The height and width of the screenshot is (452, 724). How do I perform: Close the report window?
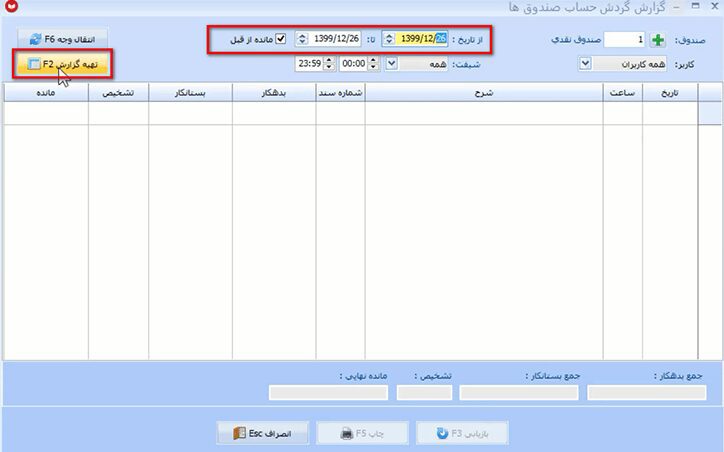click(714, 6)
